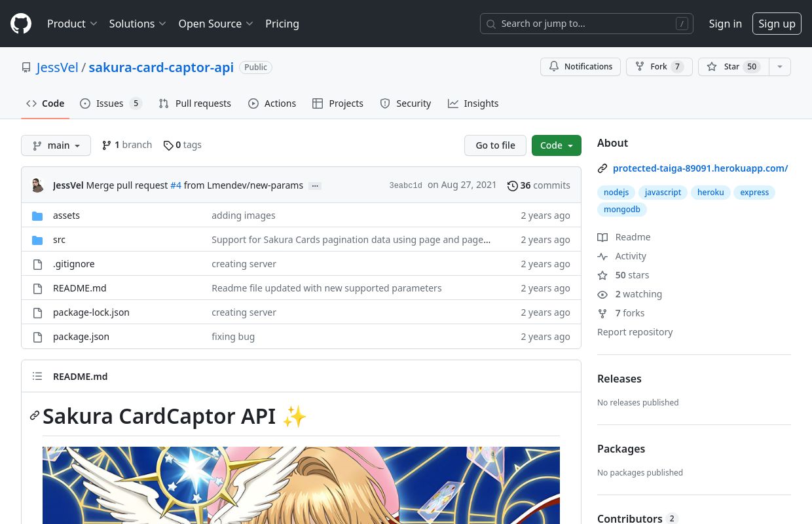
Task: Open the assets folder
Action: 66,215
